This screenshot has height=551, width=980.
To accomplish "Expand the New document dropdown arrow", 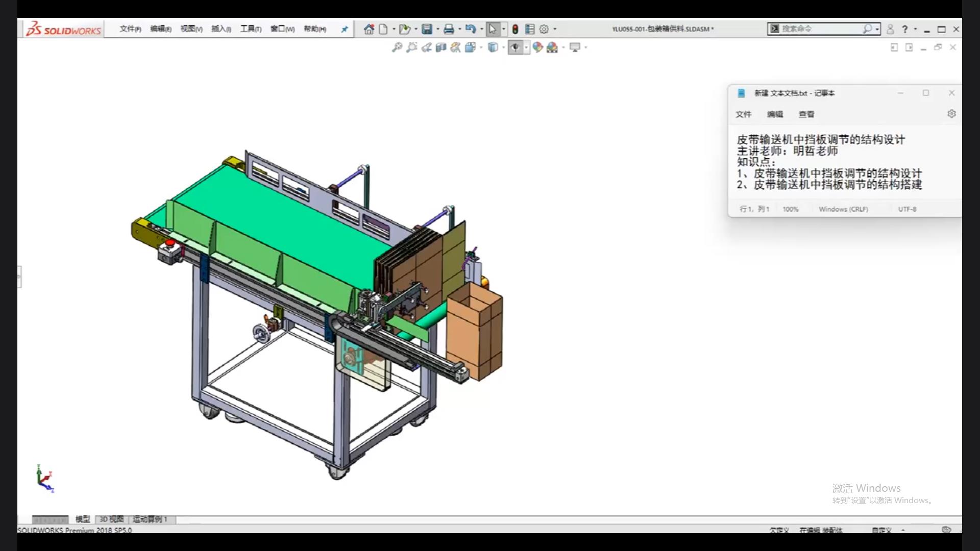I will [x=394, y=29].
